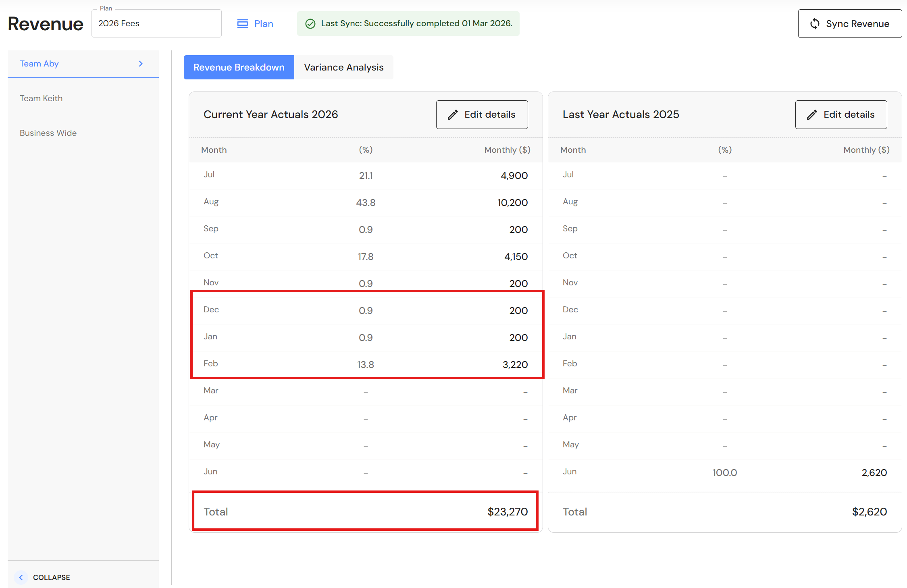Image resolution: width=907 pixels, height=588 pixels.
Task: Click the green sync success checkmark icon
Action: click(310, 24)
